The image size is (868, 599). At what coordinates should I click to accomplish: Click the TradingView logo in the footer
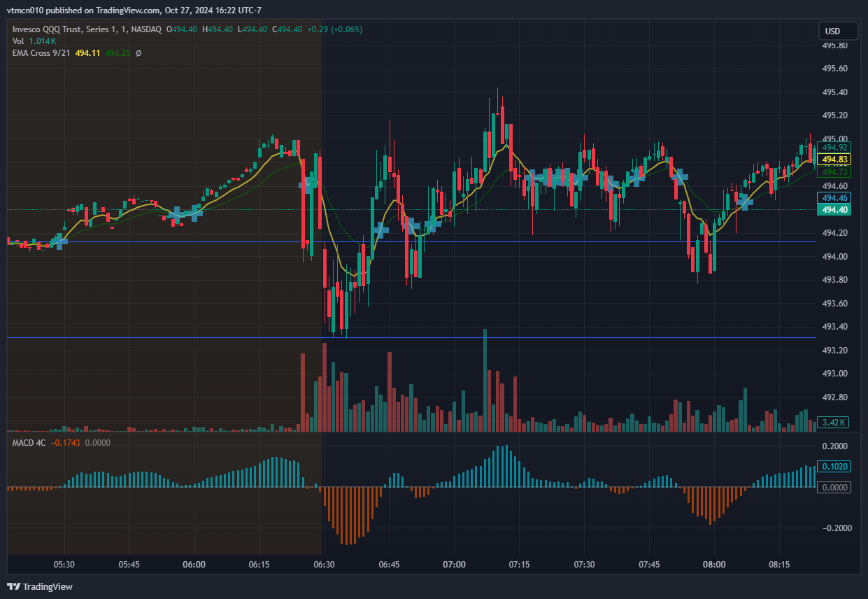pyautogui.click(x=40, y=586)
